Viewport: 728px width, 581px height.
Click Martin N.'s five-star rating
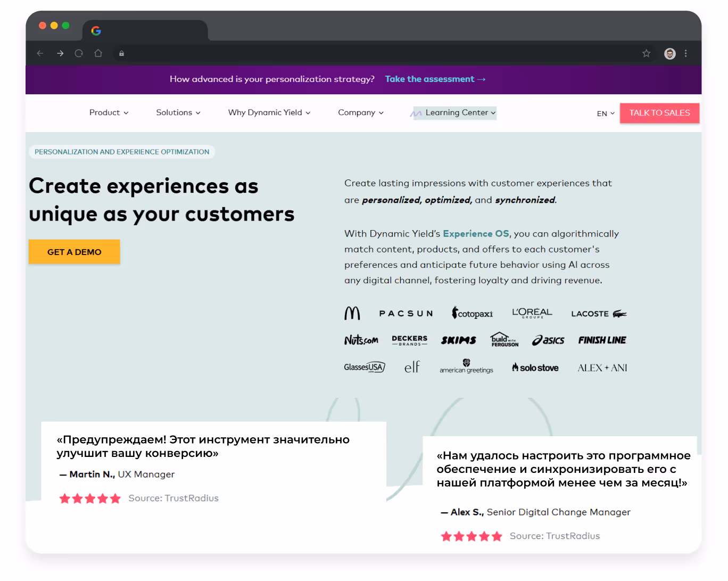[90, 498]
